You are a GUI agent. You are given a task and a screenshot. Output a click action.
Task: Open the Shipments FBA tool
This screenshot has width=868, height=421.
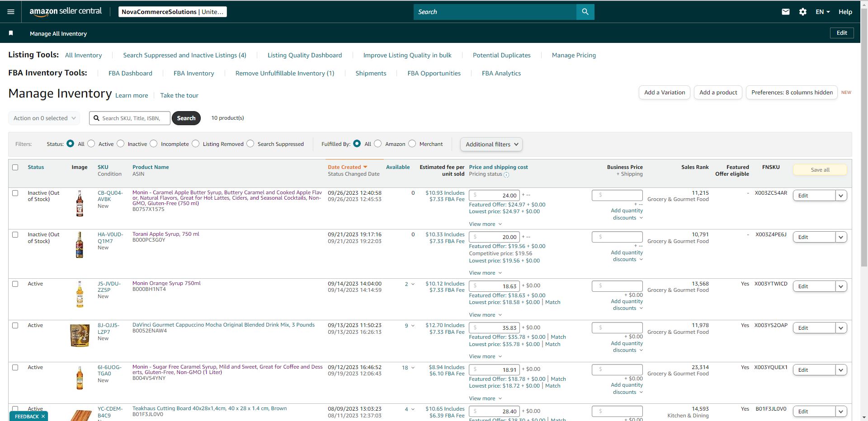[371, 73]
